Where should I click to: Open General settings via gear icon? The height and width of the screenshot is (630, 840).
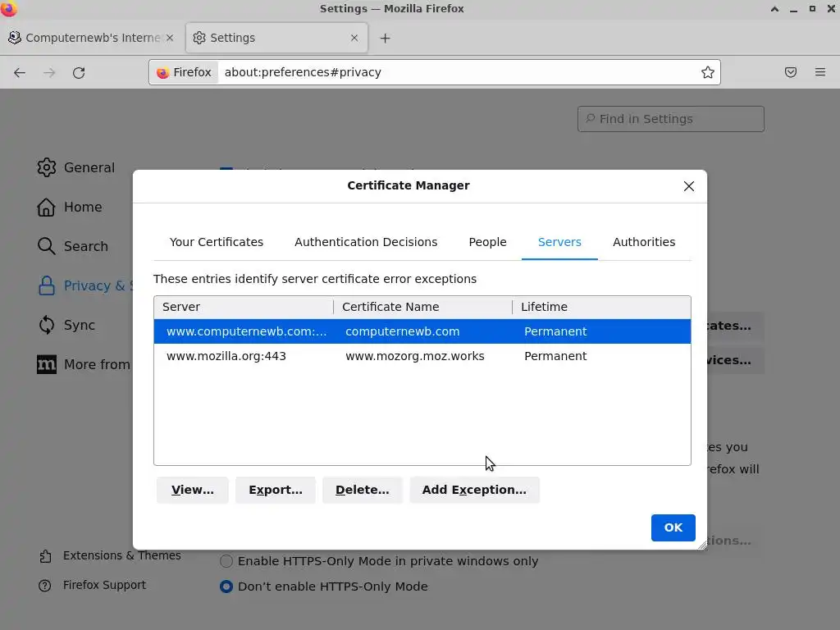click(47, 167)
